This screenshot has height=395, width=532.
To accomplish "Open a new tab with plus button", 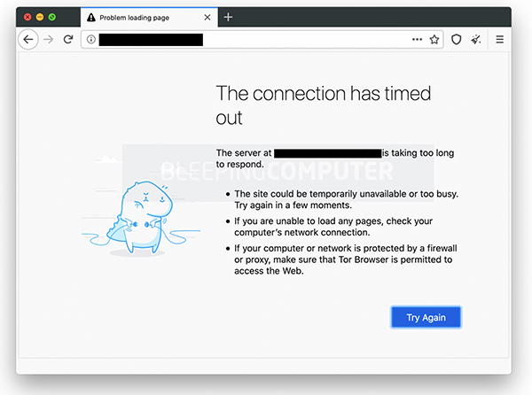I will (x=228, y=17).
